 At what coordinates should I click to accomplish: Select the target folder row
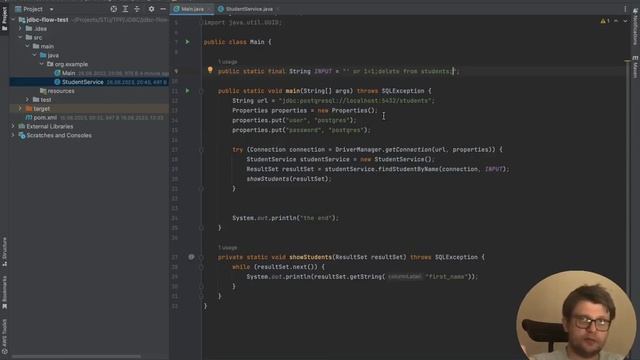click(89, 109)
